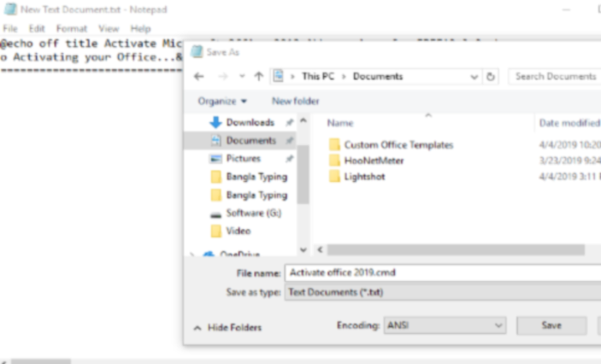The image size is (601, 364).
Task: Click the Custom Office Templates folder icon
Action: point(334,144)
